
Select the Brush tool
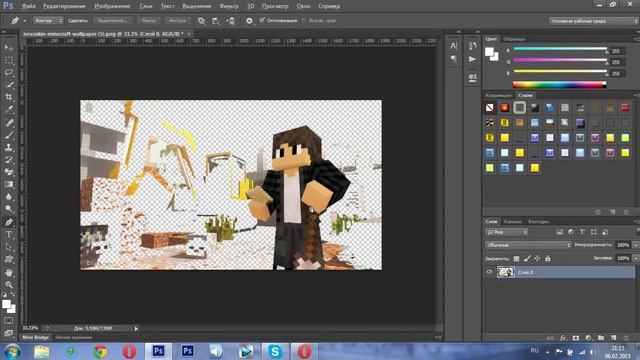(x=9, y=135)
